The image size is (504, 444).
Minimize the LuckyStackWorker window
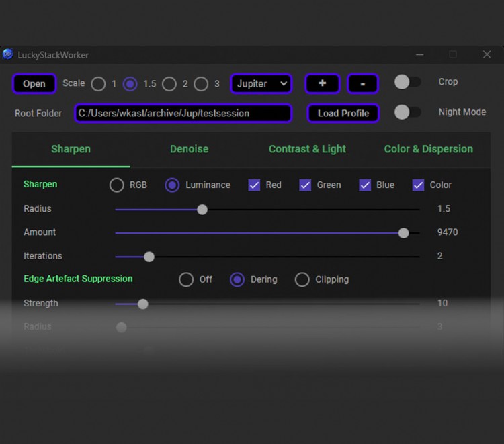[x=419, y=54]
